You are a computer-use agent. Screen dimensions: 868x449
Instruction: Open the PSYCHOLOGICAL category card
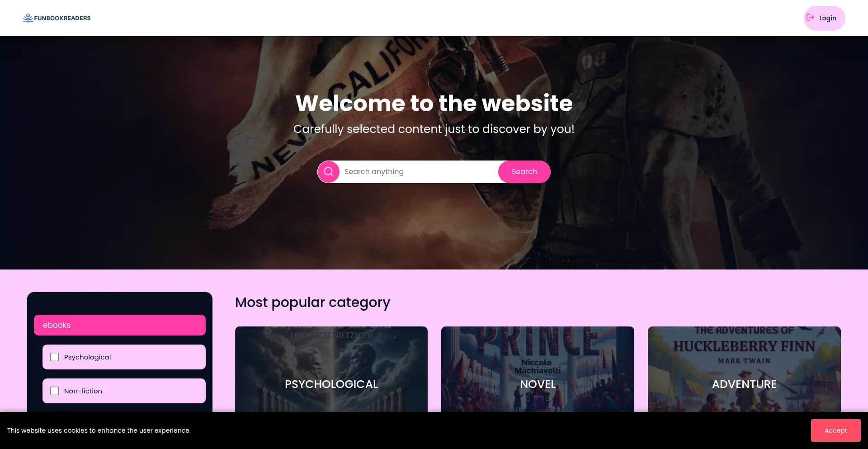pos(331,369)
